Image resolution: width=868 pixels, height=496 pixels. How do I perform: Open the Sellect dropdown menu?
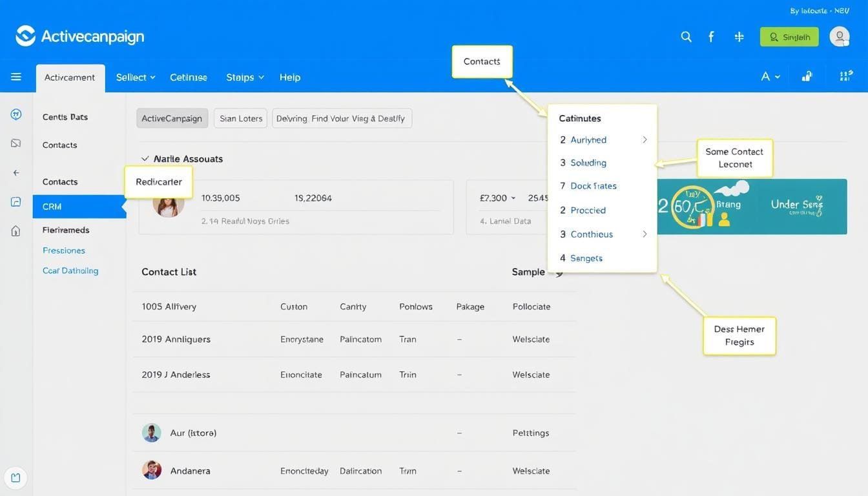pyautogui.click(x=136, y=77)
